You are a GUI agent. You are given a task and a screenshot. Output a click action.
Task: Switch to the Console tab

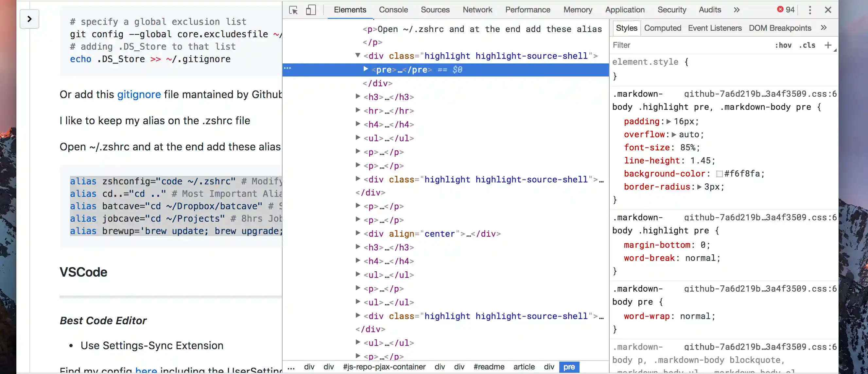pyautogui.click(x=393, y=10)
